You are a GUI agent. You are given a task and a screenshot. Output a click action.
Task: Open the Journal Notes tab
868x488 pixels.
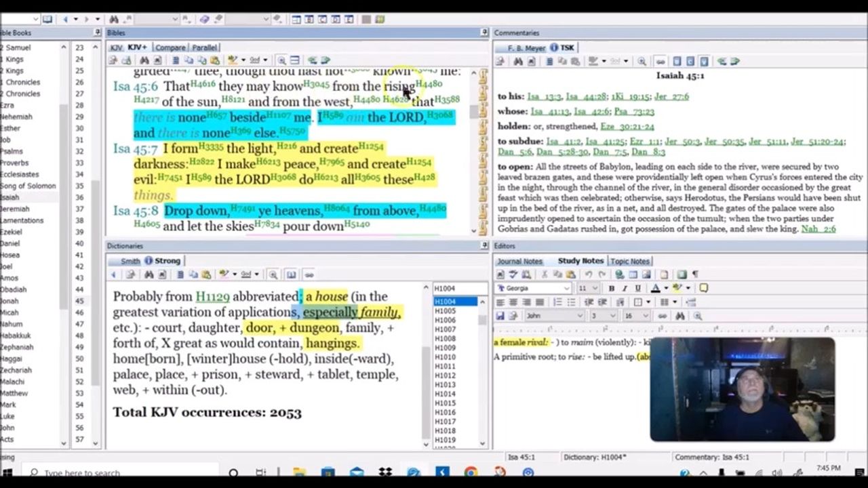click(519, 261)
